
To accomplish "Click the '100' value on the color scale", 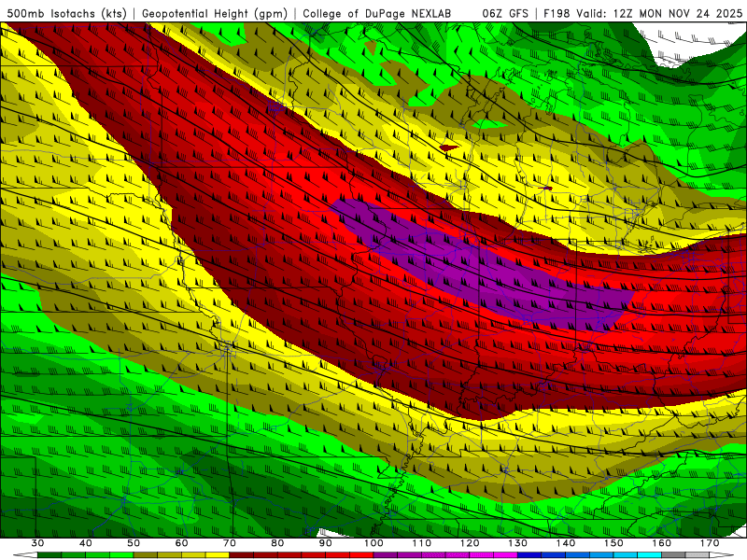I will coord(374,543).
